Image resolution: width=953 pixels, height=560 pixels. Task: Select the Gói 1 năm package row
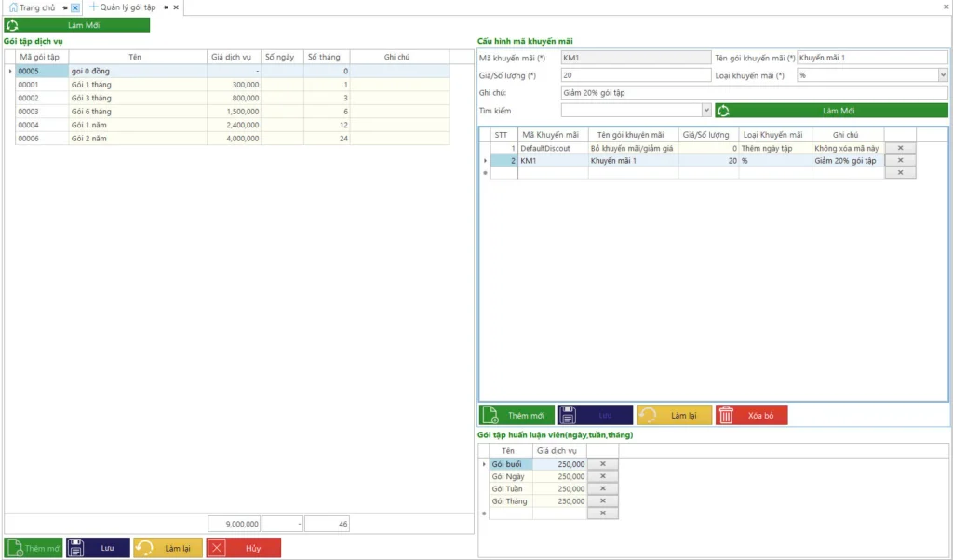pyautogui.click(x=232, y=125)
